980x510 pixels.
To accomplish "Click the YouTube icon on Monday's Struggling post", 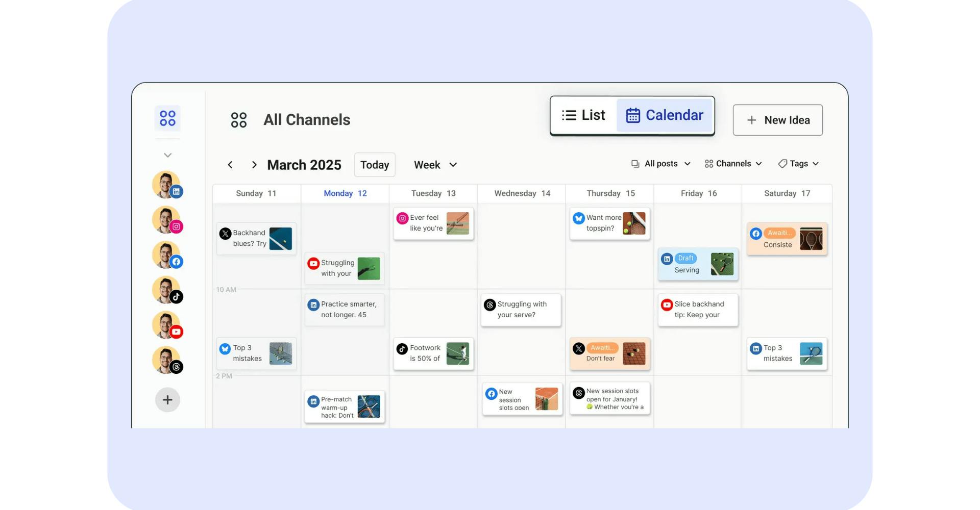I will [x=313, y=264].
